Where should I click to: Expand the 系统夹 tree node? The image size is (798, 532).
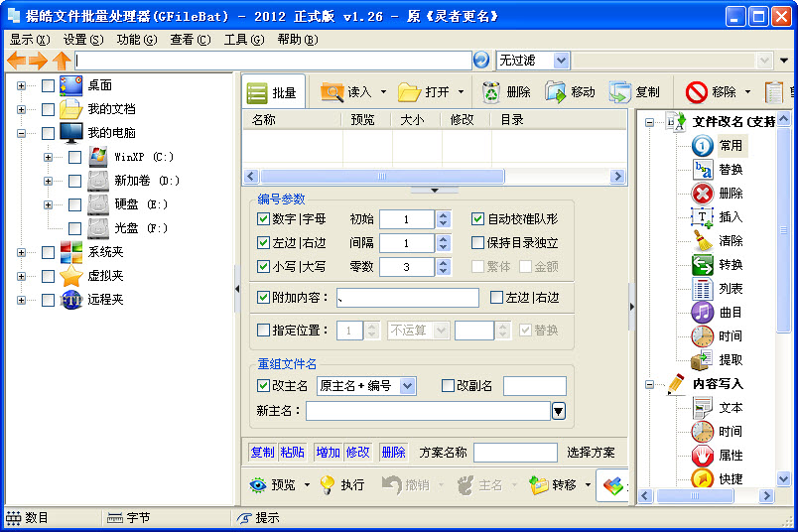point(21,252)
